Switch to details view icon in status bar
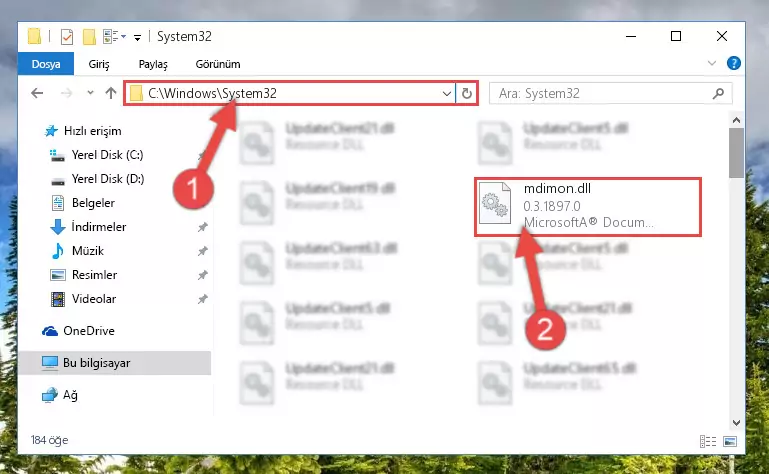Screen dimensions: 769x474 coord(708,441)
